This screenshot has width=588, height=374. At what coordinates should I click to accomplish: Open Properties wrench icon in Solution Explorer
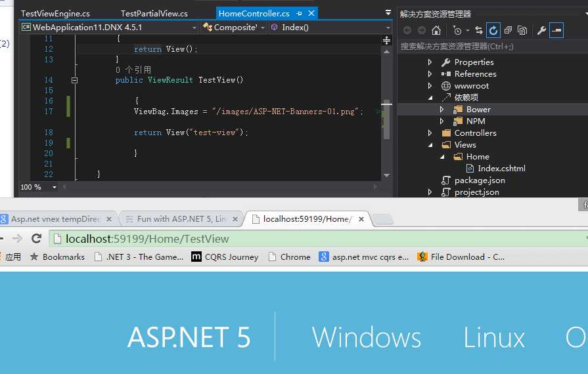(541, 30)
